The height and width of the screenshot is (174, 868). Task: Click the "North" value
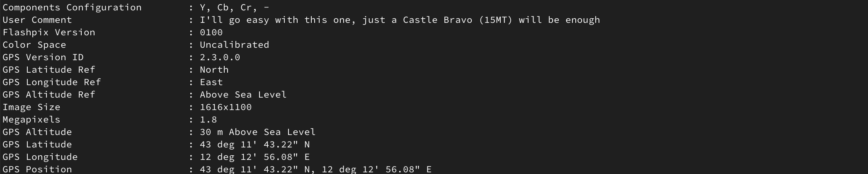click(x=214, y=70)
